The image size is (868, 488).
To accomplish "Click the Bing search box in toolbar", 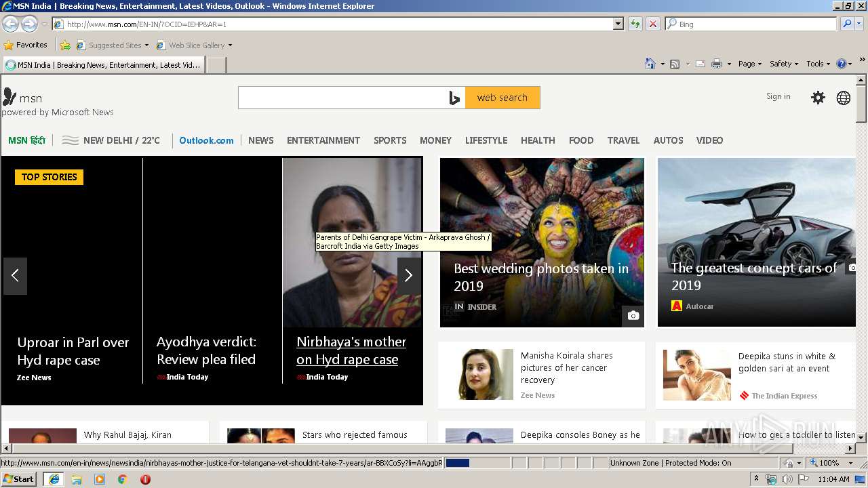I will click(x=751, y=24).
